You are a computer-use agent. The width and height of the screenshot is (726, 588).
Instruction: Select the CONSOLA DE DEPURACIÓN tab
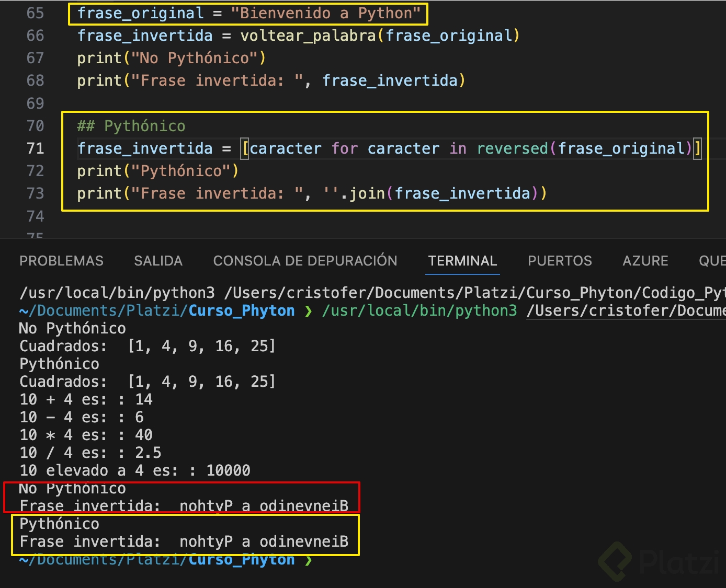305,261
